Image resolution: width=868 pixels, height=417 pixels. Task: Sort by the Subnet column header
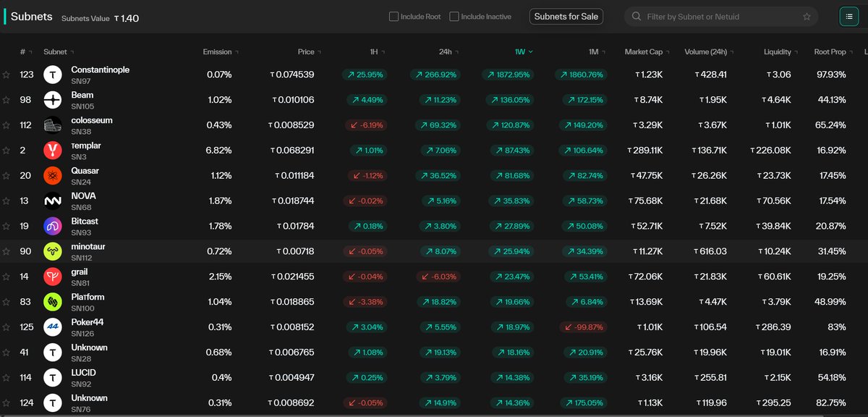point(59,52)
